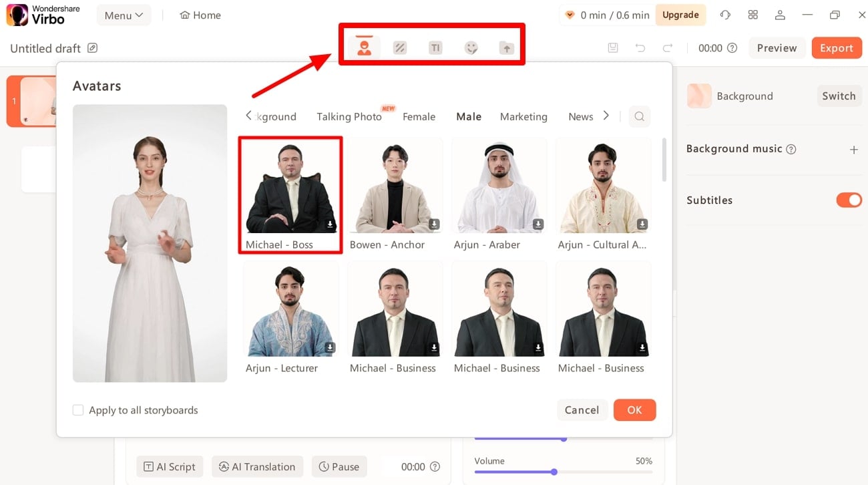The image size is (868, 485).
Task: Download the Arjun - Araber avatar
Action: pos(538,224)
